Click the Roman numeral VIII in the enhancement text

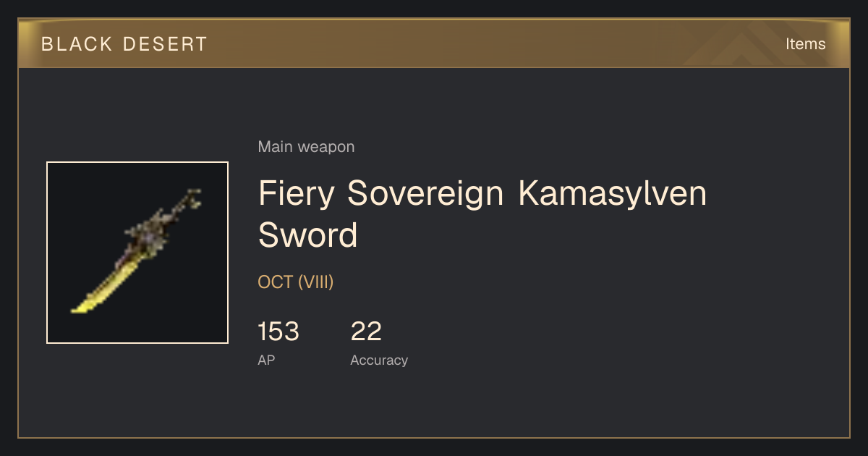coord(315,282)
